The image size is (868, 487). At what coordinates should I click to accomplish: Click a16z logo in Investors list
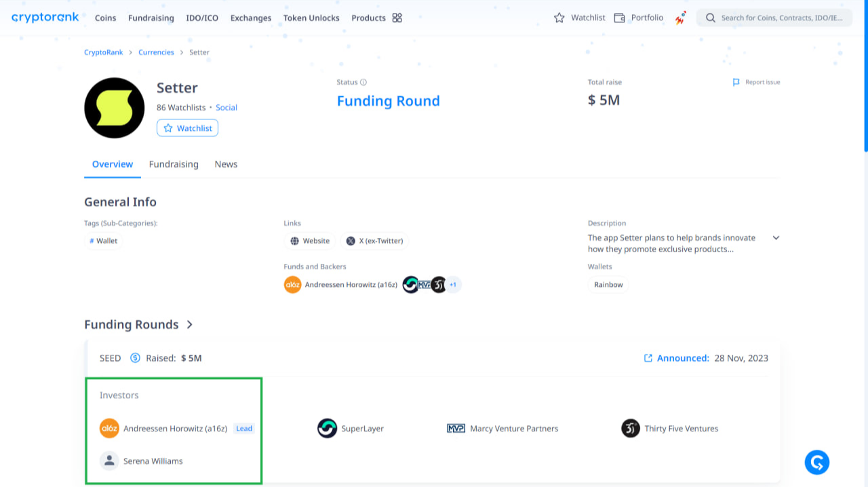(109, 429)
